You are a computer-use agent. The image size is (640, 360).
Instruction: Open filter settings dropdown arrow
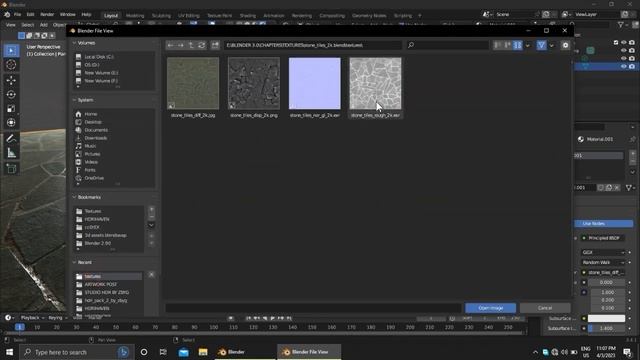tap(552, 45)
